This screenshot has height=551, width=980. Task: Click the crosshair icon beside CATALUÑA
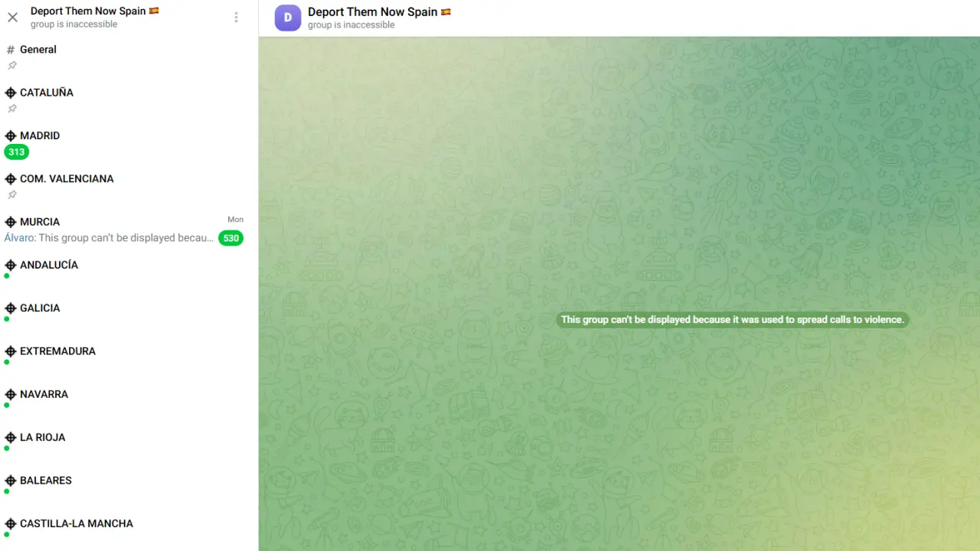(x=11, y=93)
